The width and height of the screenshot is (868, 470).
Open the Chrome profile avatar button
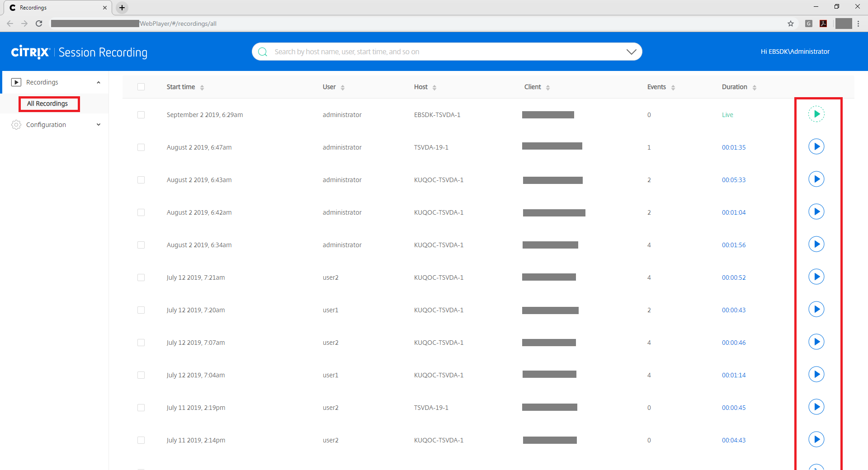click(844, 23)
